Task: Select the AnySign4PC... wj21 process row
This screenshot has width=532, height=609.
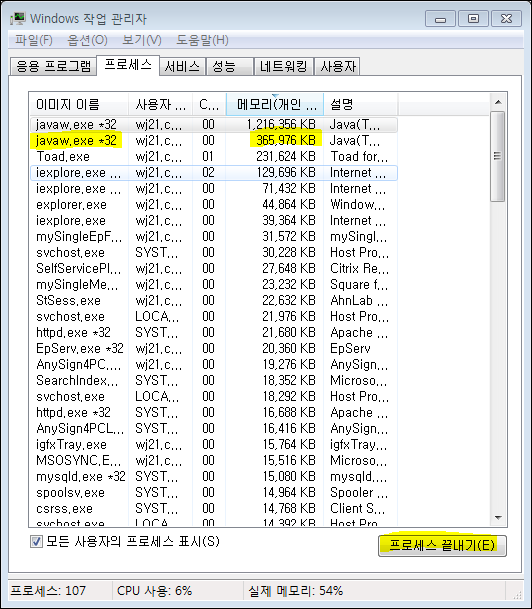Action: (x=214, y=364)
